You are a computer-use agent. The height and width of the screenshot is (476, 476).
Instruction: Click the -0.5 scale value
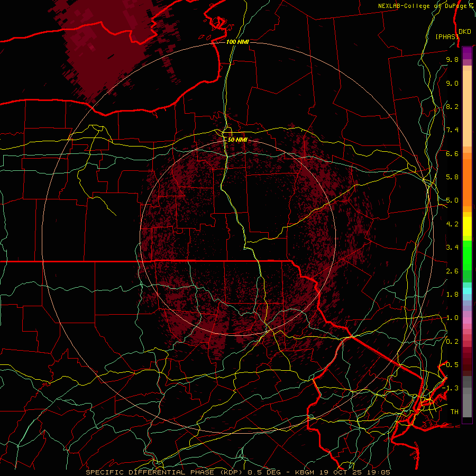[x=451, y=364]
